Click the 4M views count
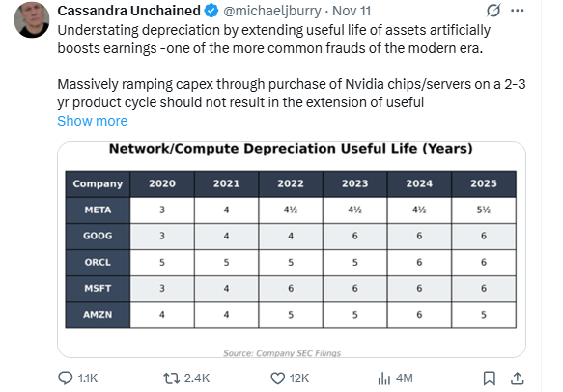The height and width of the screenshot is (392, 563). (x=405, y=378)
